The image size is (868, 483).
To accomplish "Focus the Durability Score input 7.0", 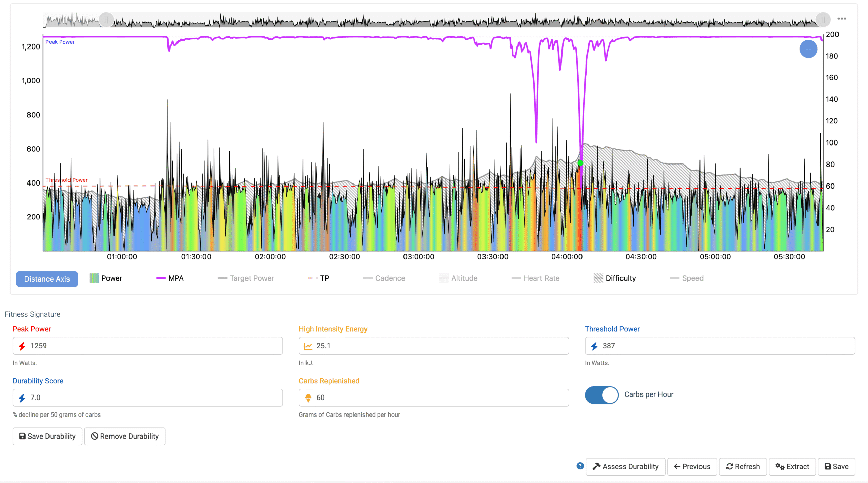I will click(147, 398).
